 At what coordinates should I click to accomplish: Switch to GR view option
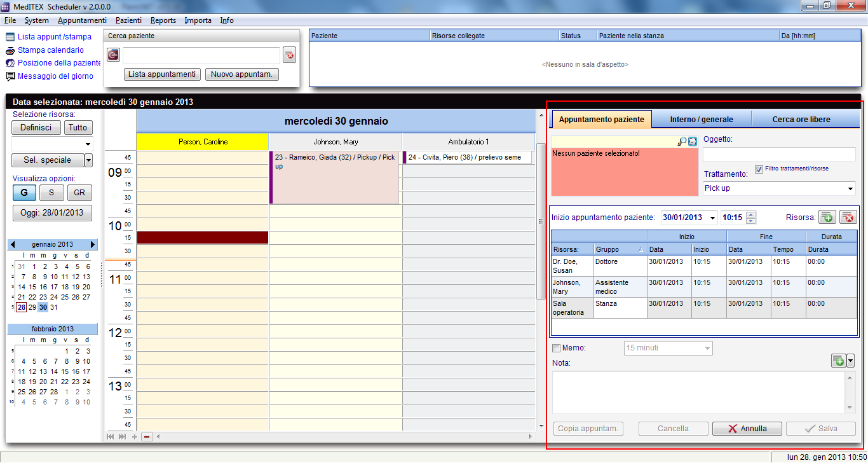pyautogui.click(x=79, y=193)
